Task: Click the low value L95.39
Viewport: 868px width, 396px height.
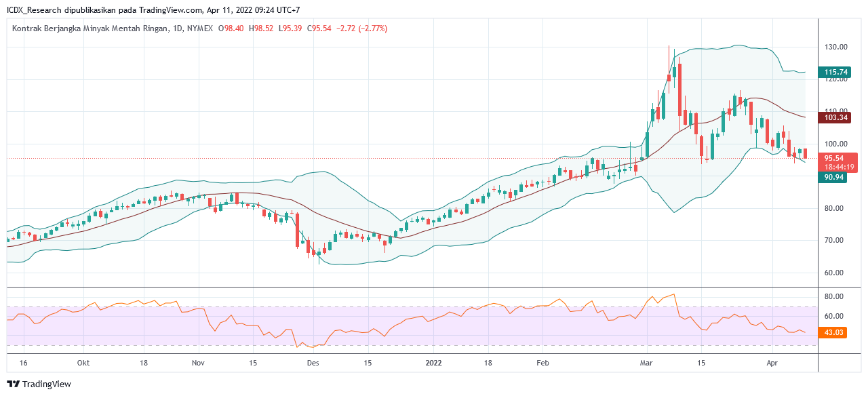Action: pyautogui.click(x=291, y=28)
